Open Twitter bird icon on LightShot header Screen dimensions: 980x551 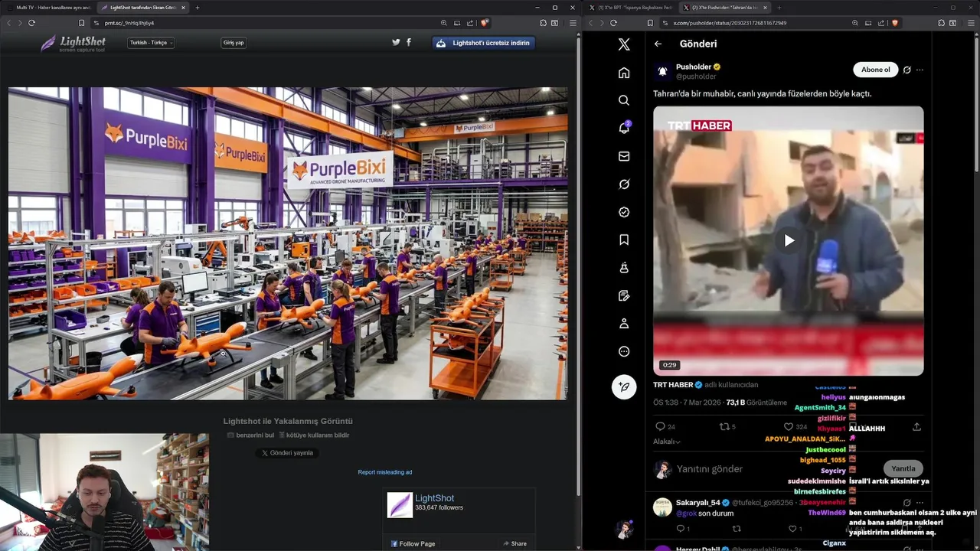point(396,42)
